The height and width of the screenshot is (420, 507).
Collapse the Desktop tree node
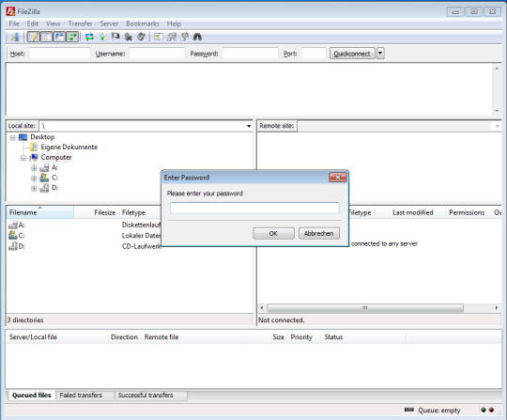click(12, 138)
